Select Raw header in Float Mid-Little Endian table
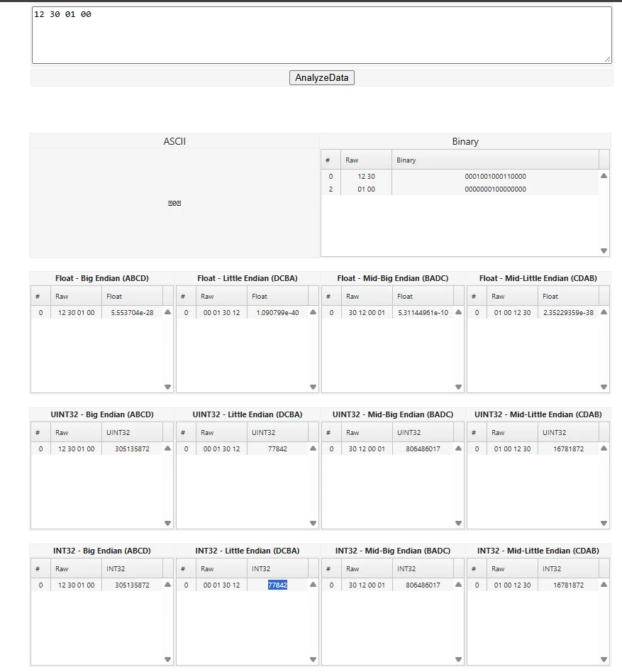 (x=512, y=296)
